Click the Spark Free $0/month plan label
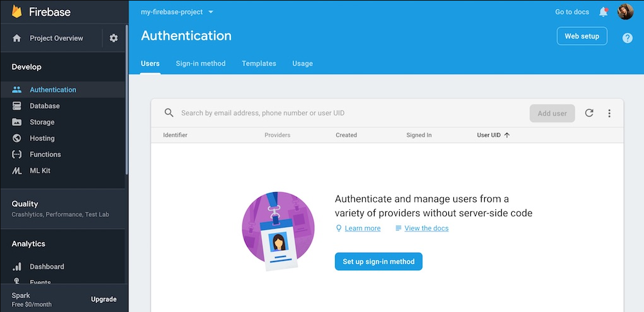 (x=31, y=299)
